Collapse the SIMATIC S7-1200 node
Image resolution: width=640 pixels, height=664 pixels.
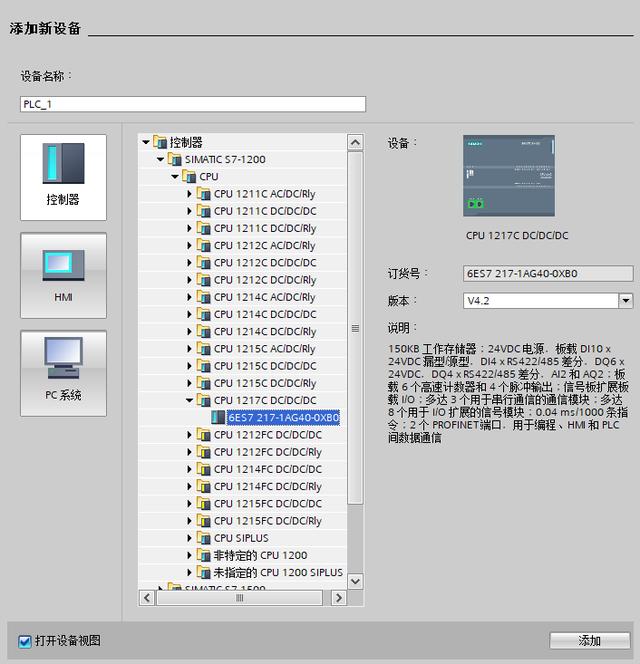tap(161, 160)
